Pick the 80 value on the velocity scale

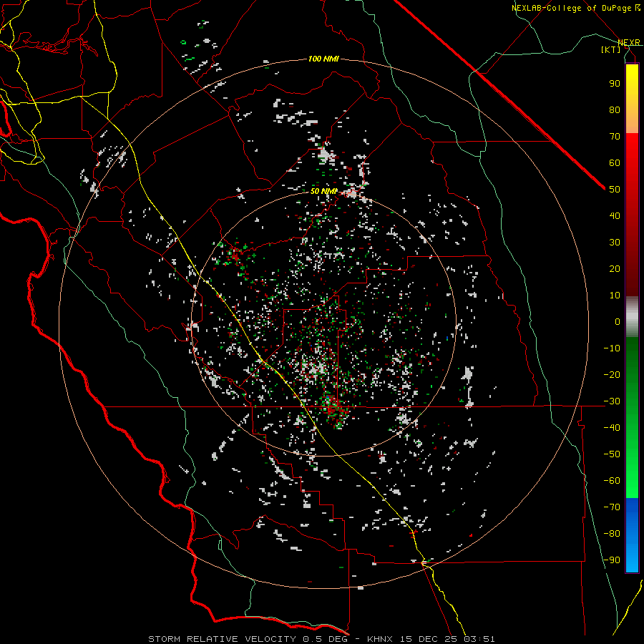(x=615, y=110)
